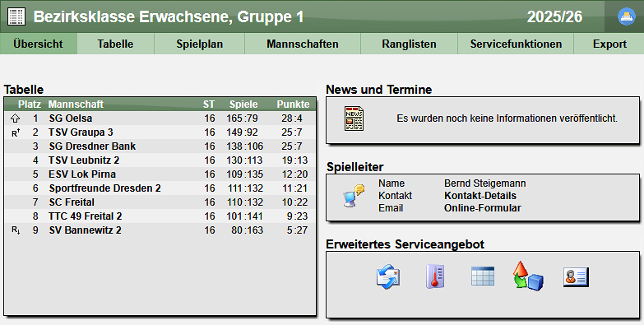Screen dimensions: 644x325
Task: Click the Punkte column header
Action: pos(294,104)
